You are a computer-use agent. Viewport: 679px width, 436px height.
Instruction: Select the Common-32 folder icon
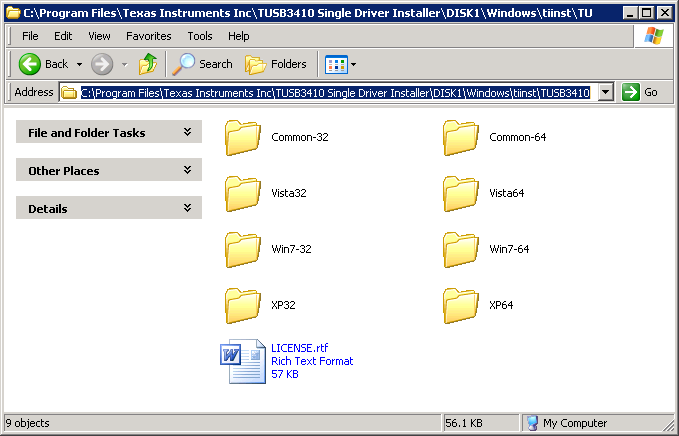point(242,137)
